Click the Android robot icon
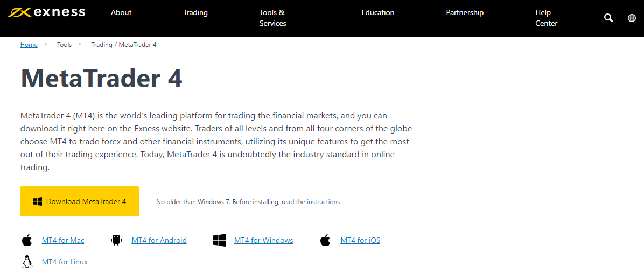 pyautogui.click(x=116, y=240)
